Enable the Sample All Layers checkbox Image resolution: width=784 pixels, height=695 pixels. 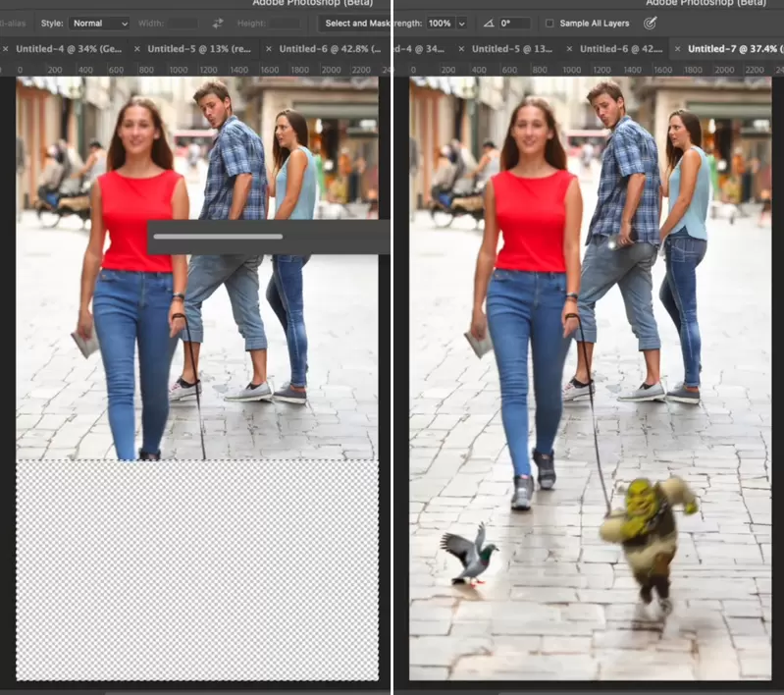(549, 23)
